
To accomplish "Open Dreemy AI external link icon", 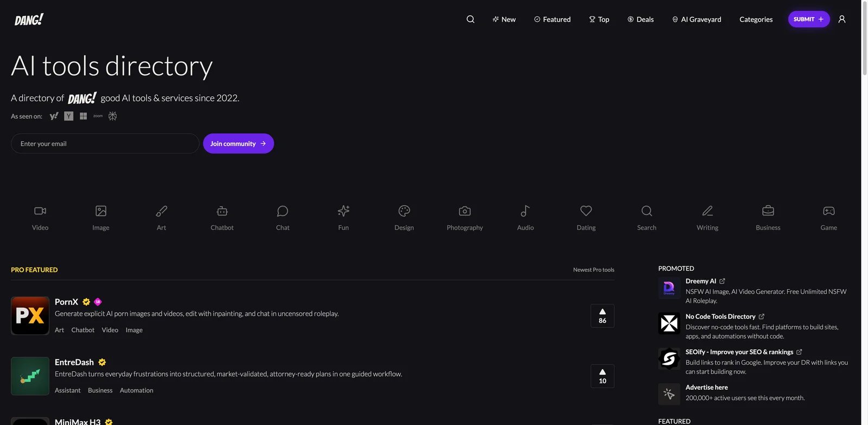I will (x=722, y=281).
